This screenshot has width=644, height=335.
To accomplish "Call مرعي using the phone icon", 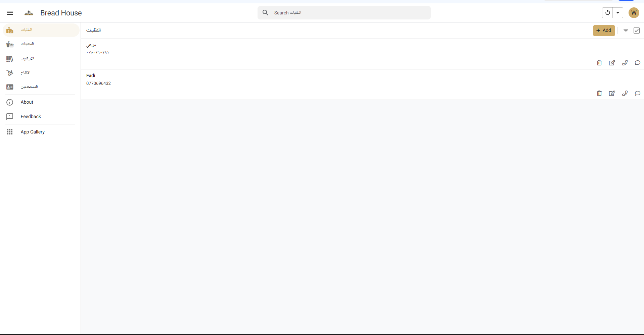I will (x=625, y=63).
